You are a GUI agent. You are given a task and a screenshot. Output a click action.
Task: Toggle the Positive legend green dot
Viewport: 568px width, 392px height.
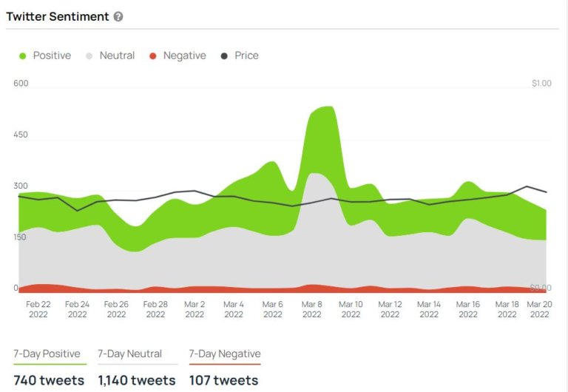(x=22, y=56)
